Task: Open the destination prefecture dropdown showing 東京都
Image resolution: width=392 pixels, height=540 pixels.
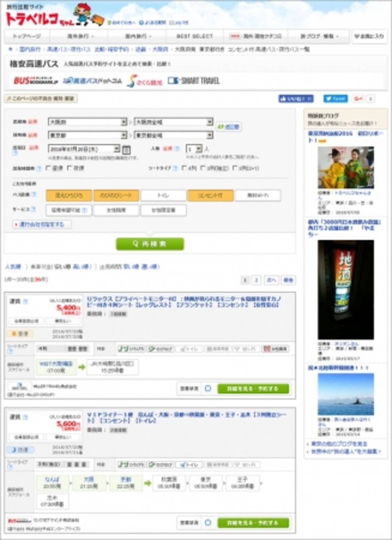Action: (88, 135)
